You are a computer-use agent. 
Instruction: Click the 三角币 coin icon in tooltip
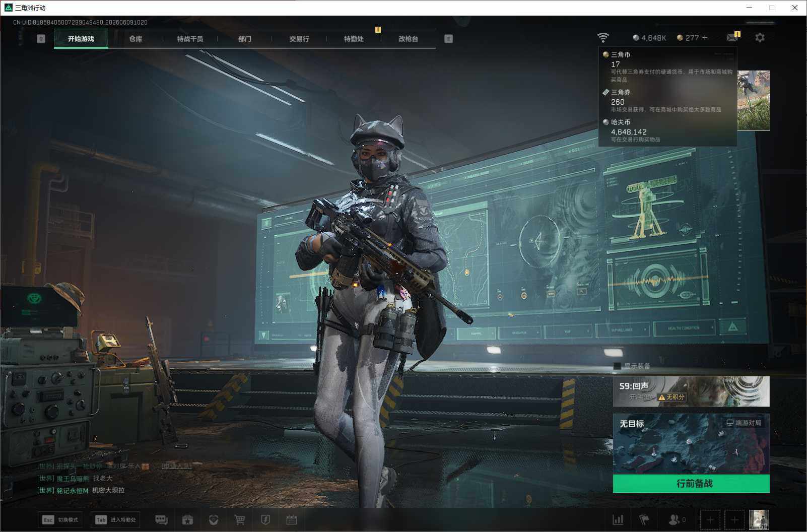point(606,54)
